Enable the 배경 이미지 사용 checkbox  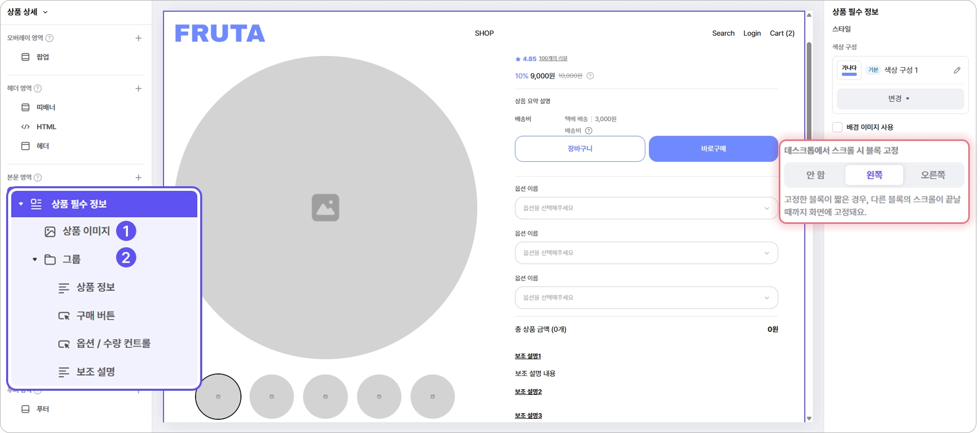pos(837,127)
